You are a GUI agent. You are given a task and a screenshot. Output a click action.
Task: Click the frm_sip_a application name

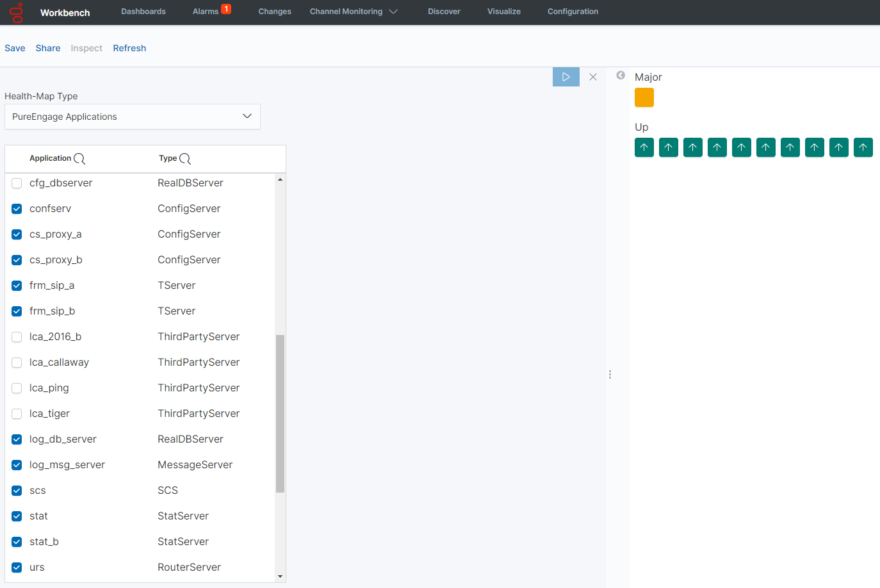click(52, 286)
